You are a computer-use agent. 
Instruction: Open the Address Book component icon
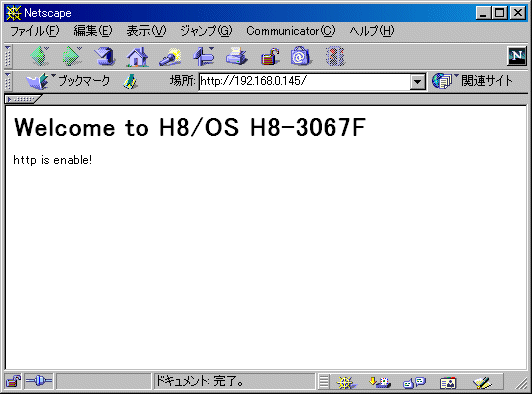coord(448,383)
